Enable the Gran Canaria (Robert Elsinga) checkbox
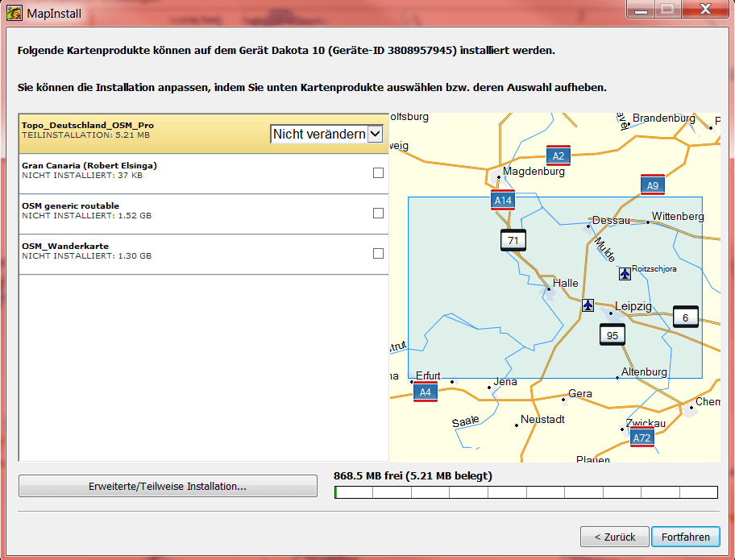 378,172
